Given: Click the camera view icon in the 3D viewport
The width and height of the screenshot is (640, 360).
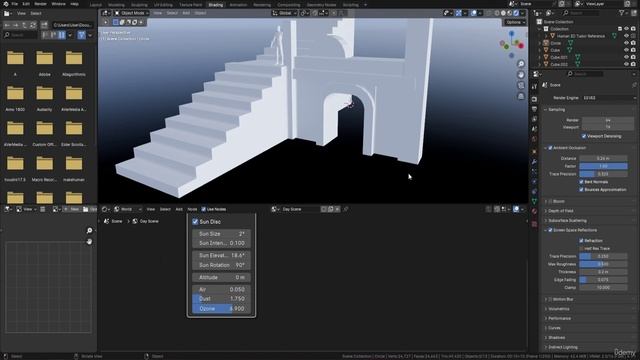Looking at the screenshot, I should point(521,86).
